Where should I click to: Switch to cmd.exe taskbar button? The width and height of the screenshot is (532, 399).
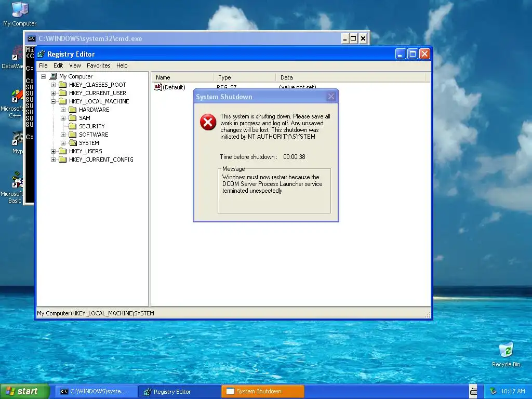[96, 392]
